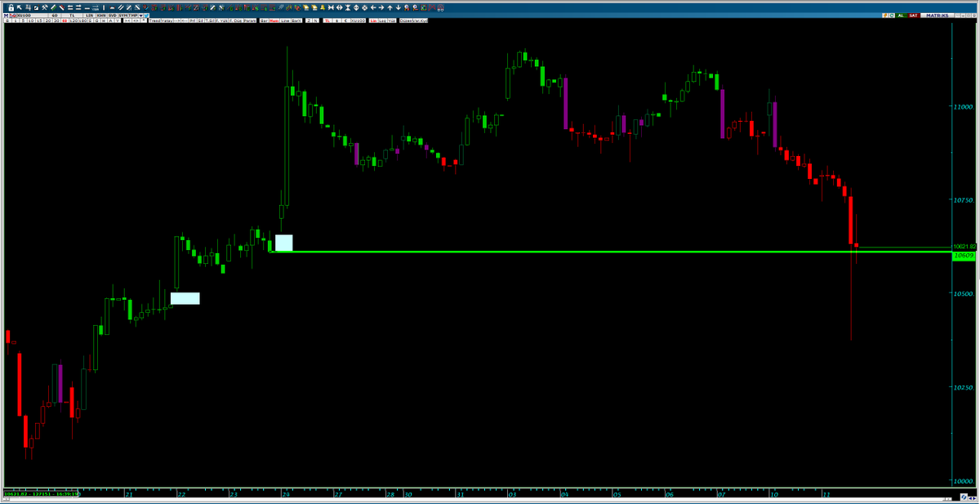The image size is (980, 504).
Task: Click the 10750 price axis label
Action: click(962, 200)
